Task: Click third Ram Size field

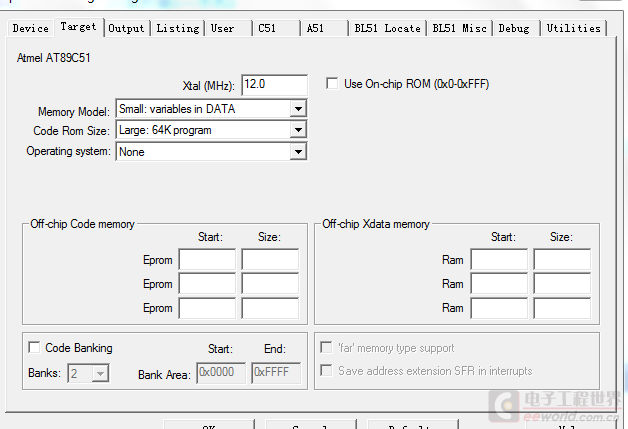Action: (x=562, y=308)
